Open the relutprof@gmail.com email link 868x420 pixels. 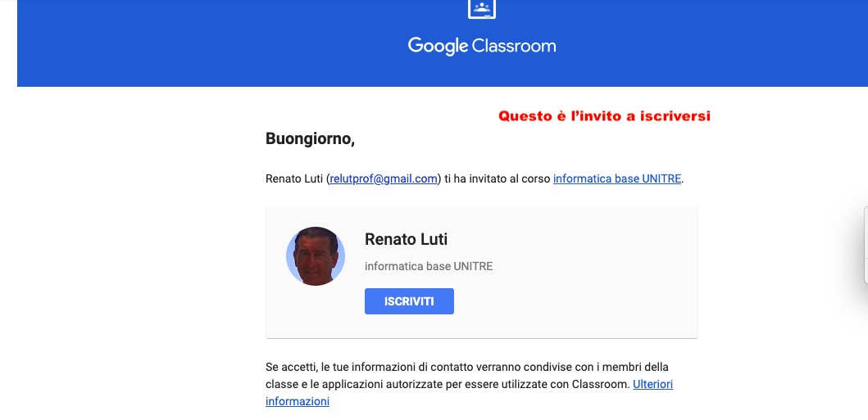coord(384,179)
